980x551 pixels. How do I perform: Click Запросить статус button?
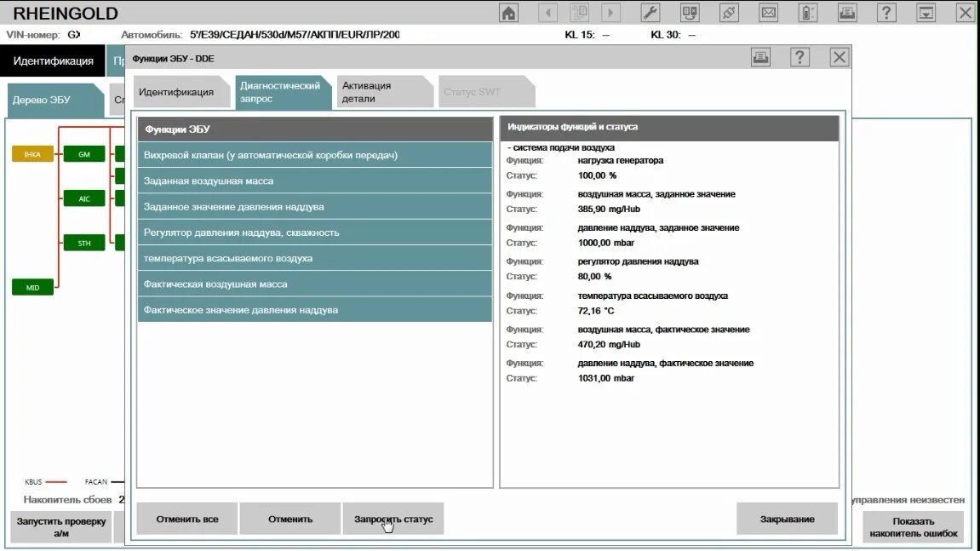point(393,519)
